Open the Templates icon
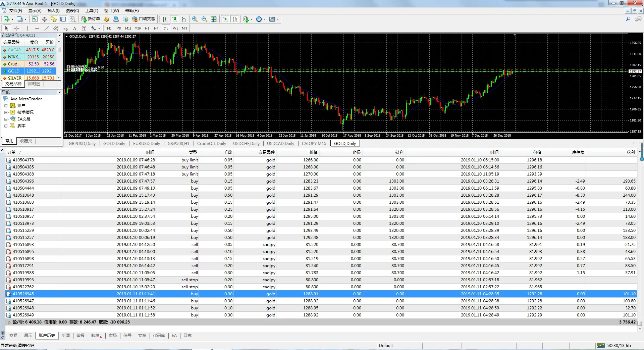Viewport: 644px width, 350px height. [x=272, y=19]
